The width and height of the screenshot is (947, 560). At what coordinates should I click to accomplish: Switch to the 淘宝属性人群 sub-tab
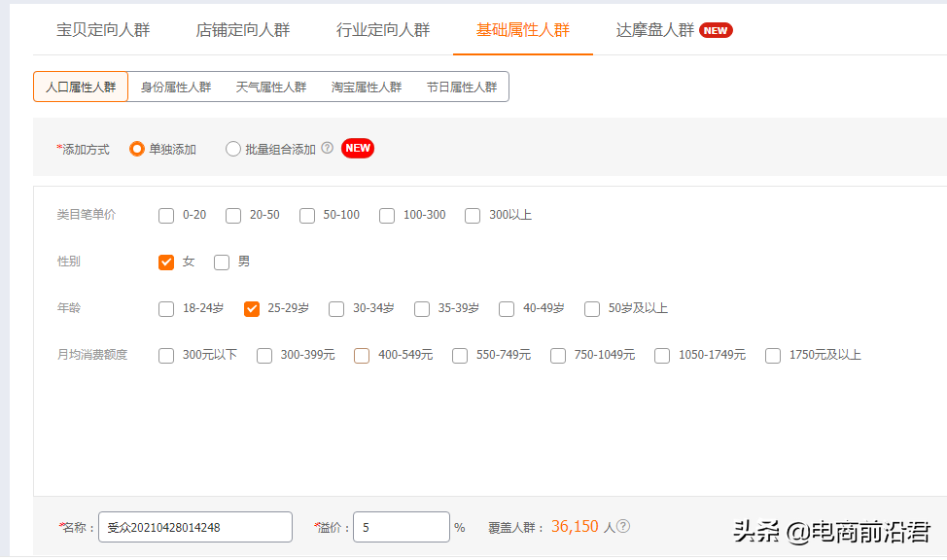[367, 86]
